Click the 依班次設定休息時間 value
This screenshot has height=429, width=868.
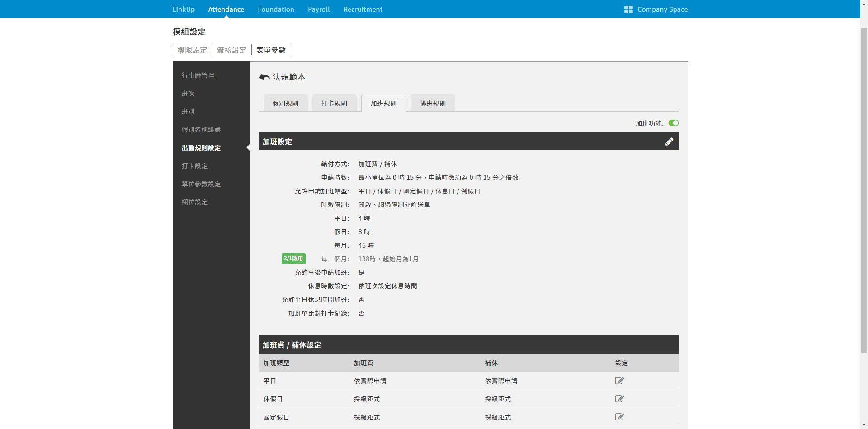tap(387, 286)
